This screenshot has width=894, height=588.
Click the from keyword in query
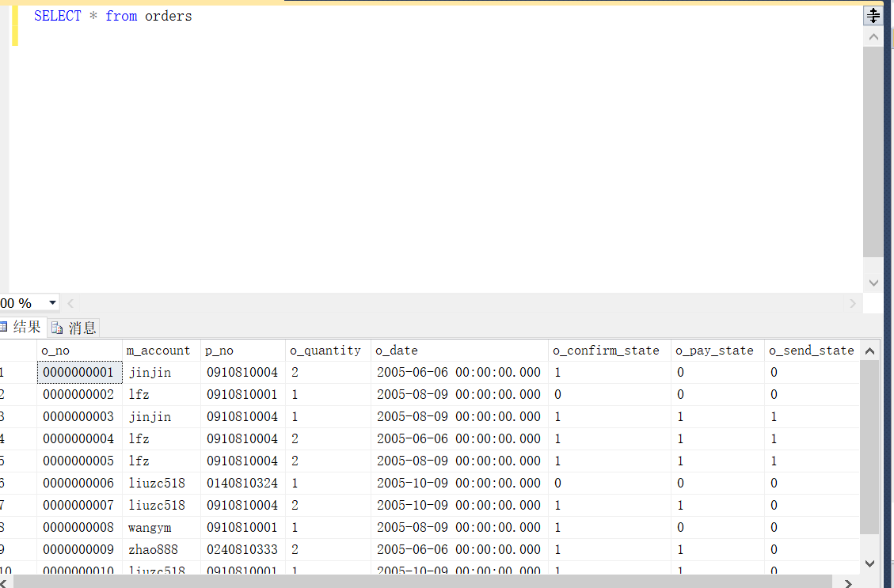[x=121, y=16]
